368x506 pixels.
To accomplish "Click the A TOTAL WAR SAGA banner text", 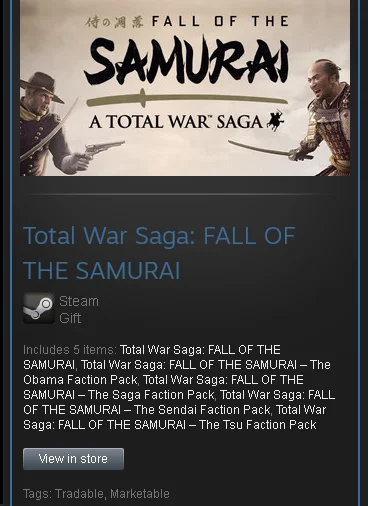I will (x=176, y=121).
